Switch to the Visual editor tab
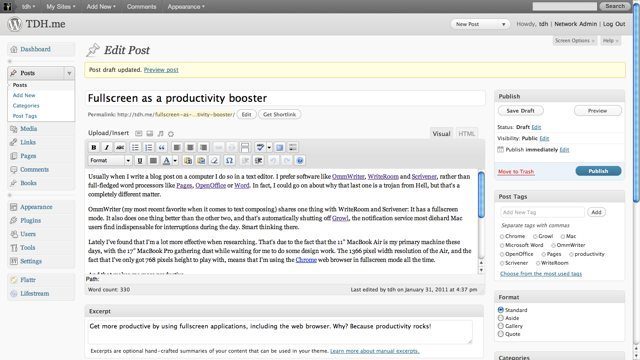 441,133
